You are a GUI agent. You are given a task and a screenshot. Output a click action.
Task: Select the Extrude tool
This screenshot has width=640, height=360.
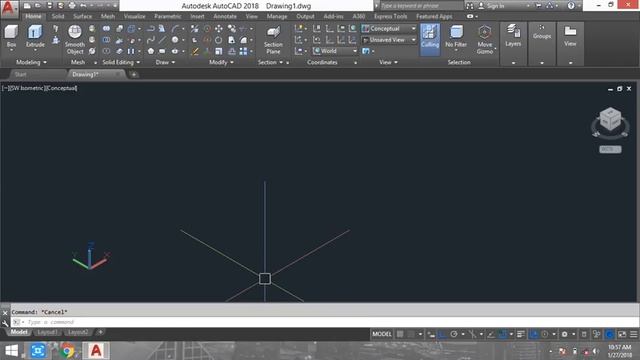[x=35, y=37]
